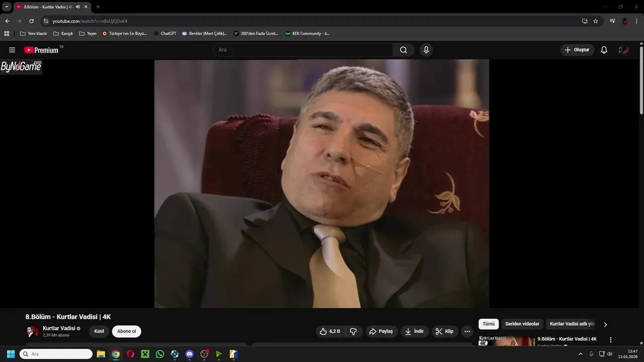Open Yayın bookmark folder
This screenshot has height=362, width=644.
(x=88, y=34)
